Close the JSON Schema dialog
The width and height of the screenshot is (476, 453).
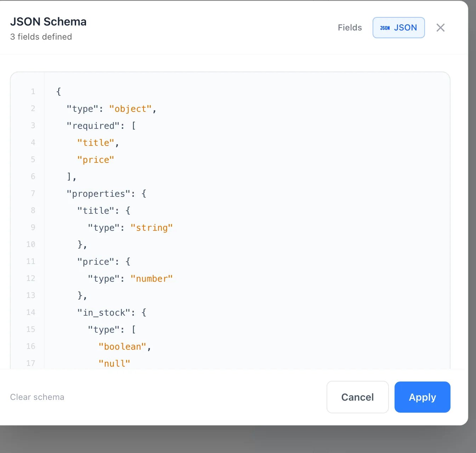[x=440, y=28]
